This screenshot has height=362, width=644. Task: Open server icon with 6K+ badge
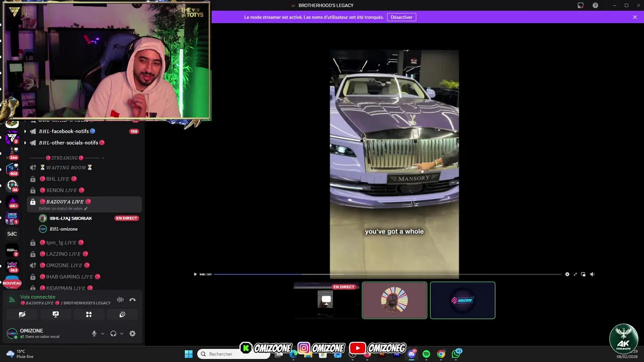pyautogui.click(x=12, y=202)
